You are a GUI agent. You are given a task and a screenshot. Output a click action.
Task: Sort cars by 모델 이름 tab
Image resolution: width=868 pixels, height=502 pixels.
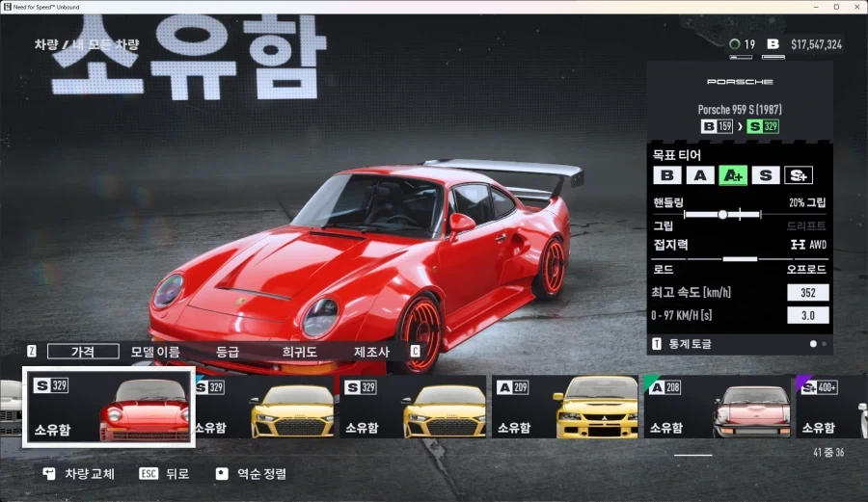[155, 352]
